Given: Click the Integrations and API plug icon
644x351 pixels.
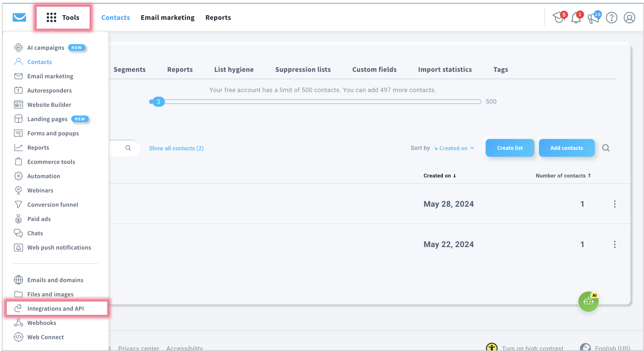Looking at the screenshot, I should click(18, 309).
